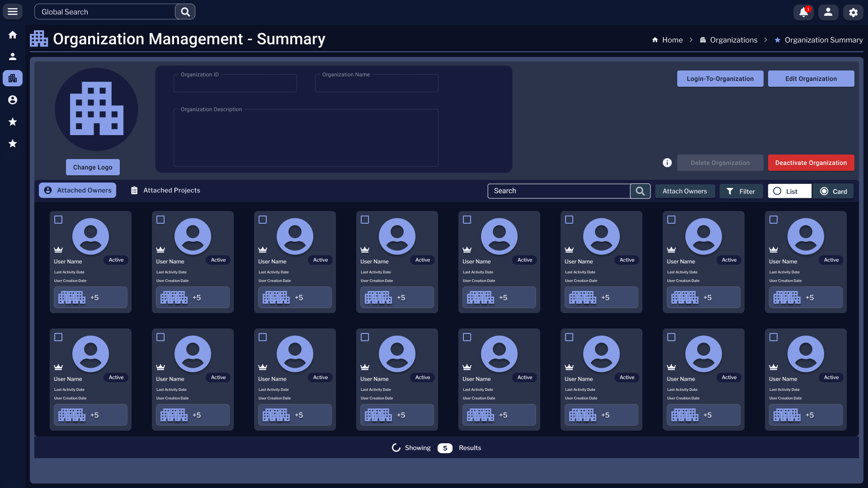Screen dimensions: 868x488
Task: Go to Home breadcrumb
Action: (667, 40)
